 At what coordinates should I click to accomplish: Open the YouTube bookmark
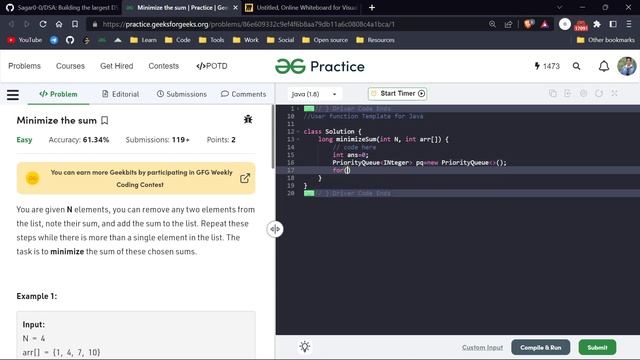(x=24, y=40)
